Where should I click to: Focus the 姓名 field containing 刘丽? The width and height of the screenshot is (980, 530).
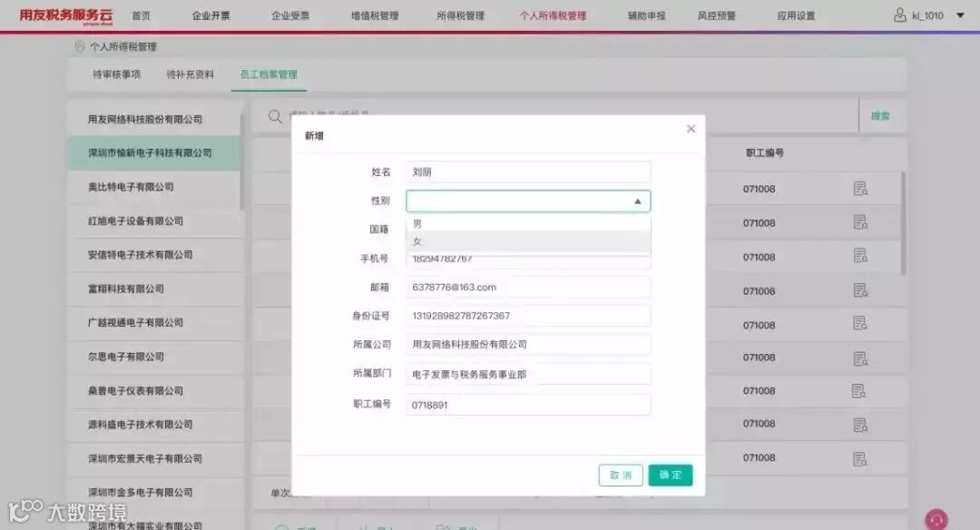click(528, 172)
